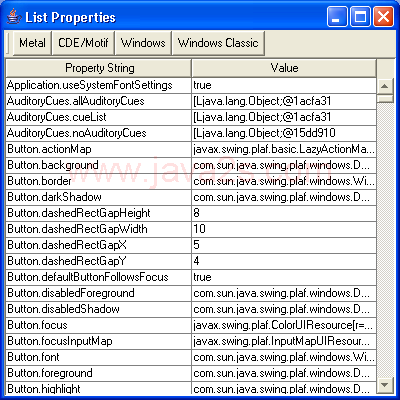Minimize the List Properties window

click(337, 17)
